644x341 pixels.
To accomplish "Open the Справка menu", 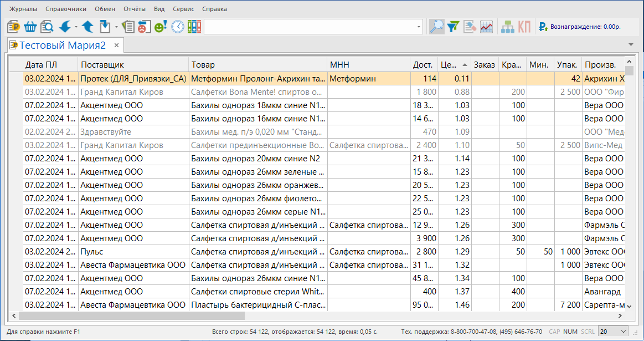I will [x=214, y=9].
